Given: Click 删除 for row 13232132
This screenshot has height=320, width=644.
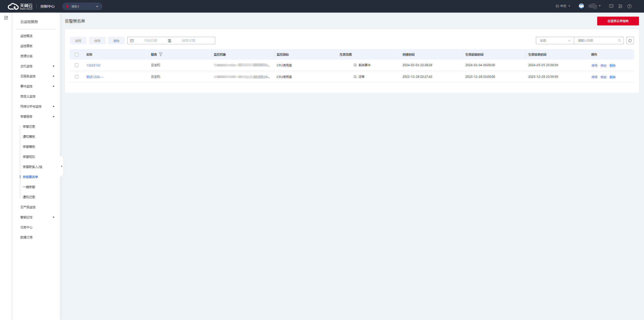Looking at the screenshot, I should click(x=612, y=66).
